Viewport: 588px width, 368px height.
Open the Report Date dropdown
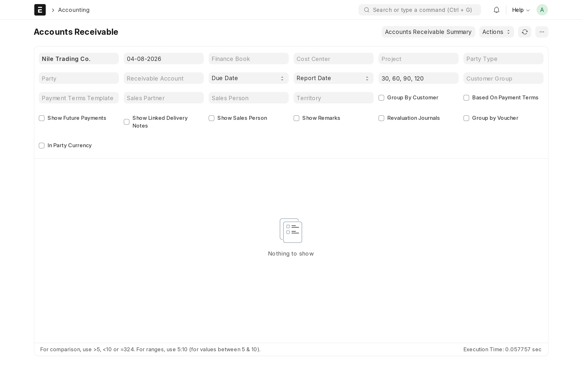tap(333, 78)
